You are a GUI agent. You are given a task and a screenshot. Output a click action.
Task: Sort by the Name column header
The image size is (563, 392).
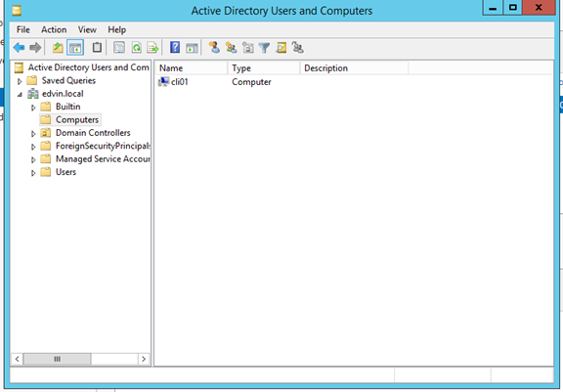click(192, 68)
